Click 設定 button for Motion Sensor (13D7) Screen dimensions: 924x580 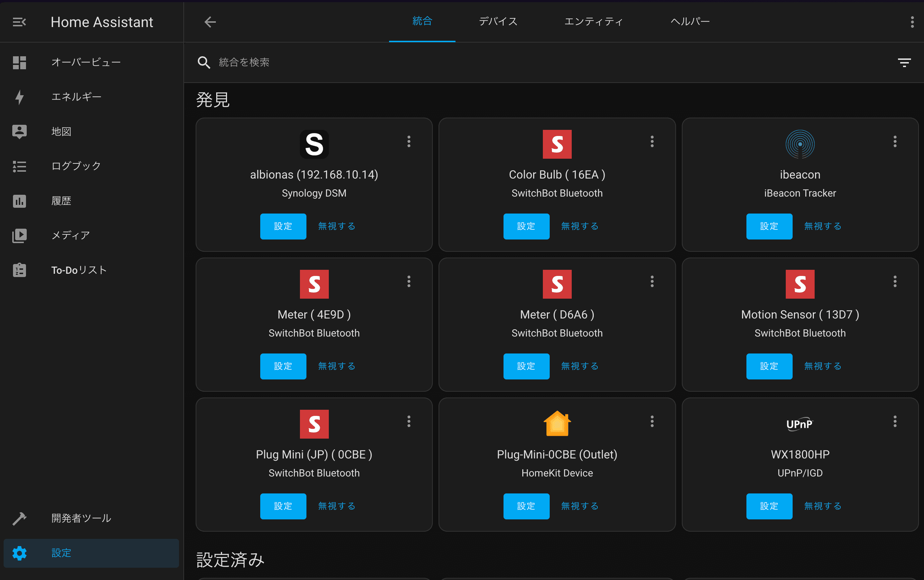pyautogui.click(x=769, y=366)
